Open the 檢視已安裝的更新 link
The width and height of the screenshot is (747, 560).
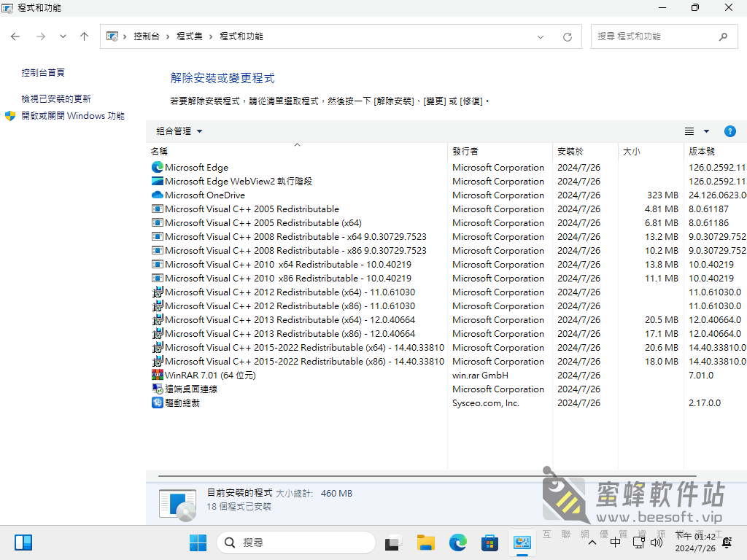pos(56,98)
